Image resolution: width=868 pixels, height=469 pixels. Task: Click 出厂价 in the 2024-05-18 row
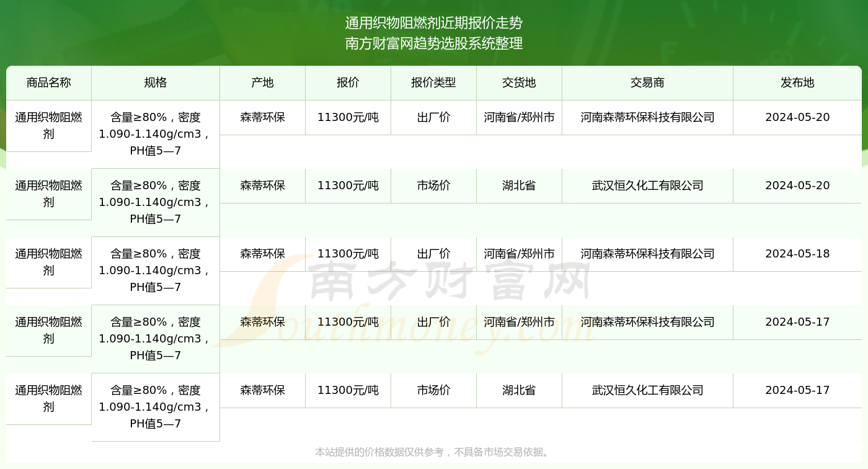(434, 254)
